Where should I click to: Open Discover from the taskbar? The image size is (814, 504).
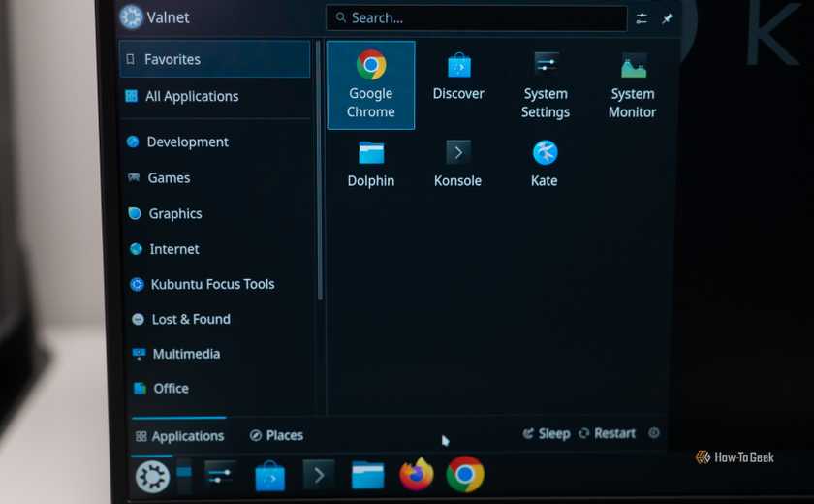point(270,476)
